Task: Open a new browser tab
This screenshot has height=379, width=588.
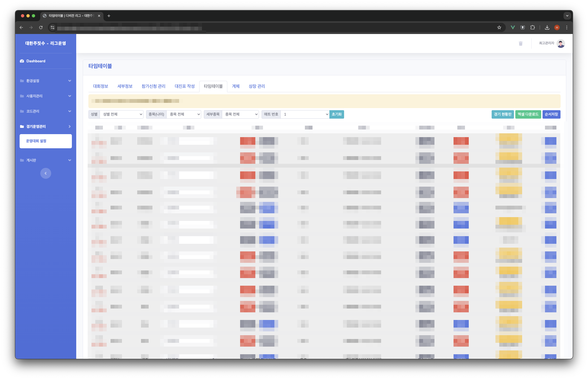Action: click(x=109, y=16)
